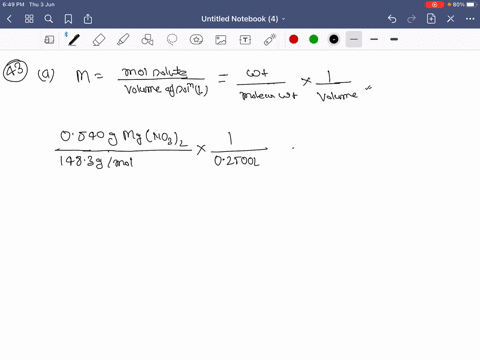
Task: Bookmark this page
Action: point(68,19)
